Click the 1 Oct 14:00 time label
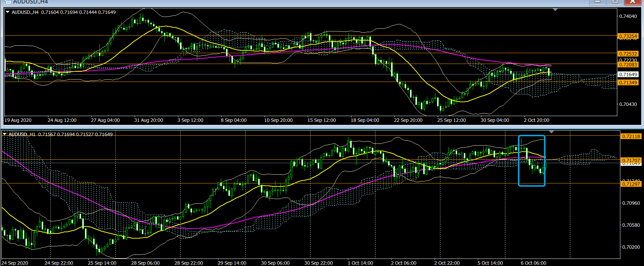Screen dimensions: 644x266 [x=361, y=263]
